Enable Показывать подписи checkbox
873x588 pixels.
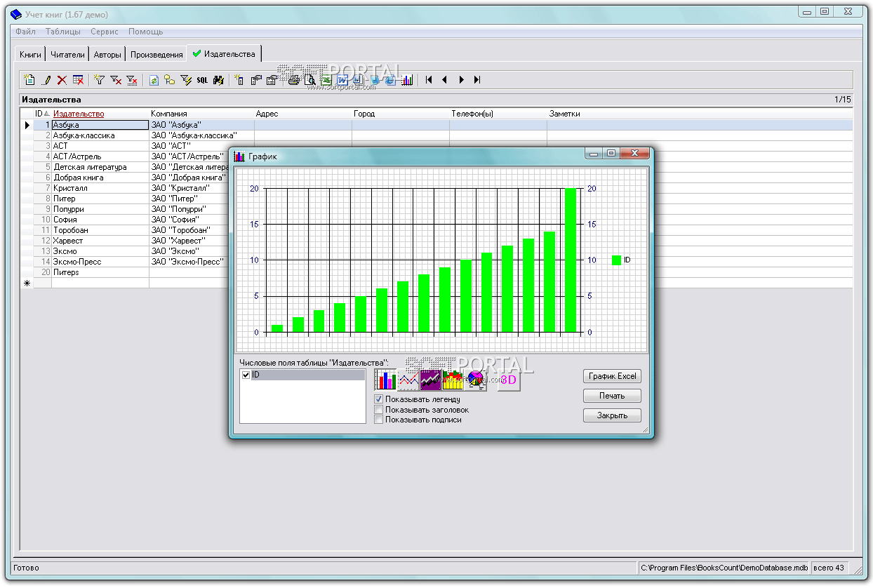coord(379,420)
